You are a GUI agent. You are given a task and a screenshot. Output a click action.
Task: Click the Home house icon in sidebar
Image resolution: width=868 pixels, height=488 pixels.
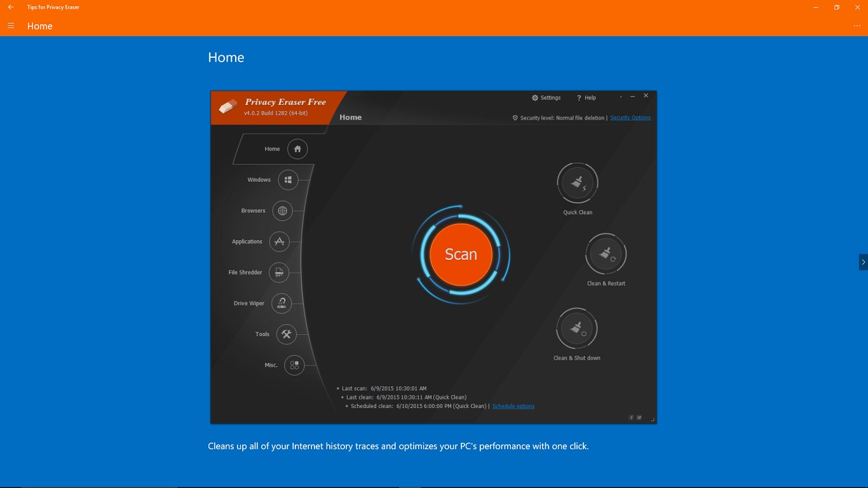coord(297,149)
